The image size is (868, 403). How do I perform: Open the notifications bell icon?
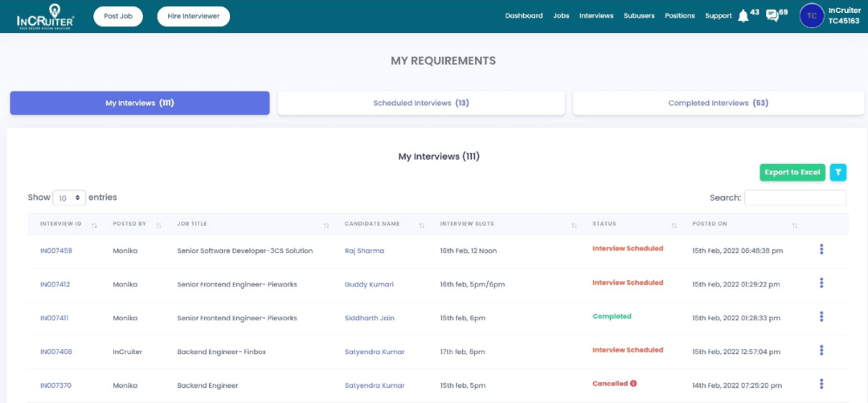[743, 16]
